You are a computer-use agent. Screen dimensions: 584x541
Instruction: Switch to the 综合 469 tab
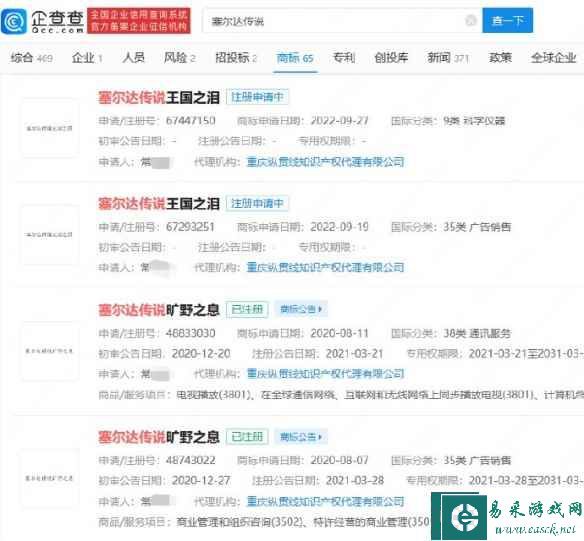[x=32, y=58]
